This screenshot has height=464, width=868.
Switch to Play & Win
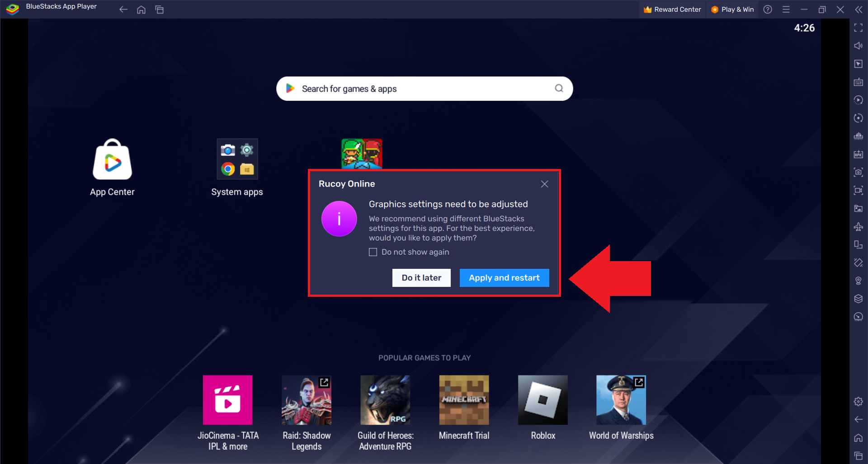pyautogui.click(x=732, y=9)
